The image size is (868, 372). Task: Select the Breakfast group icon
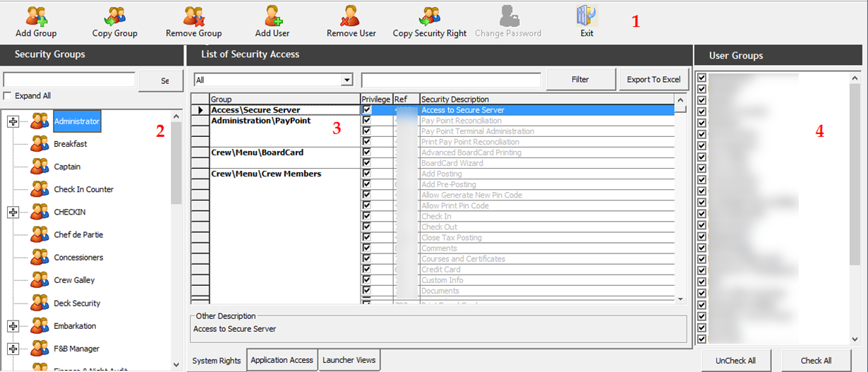pyautogui.click(x=40, y=144)
